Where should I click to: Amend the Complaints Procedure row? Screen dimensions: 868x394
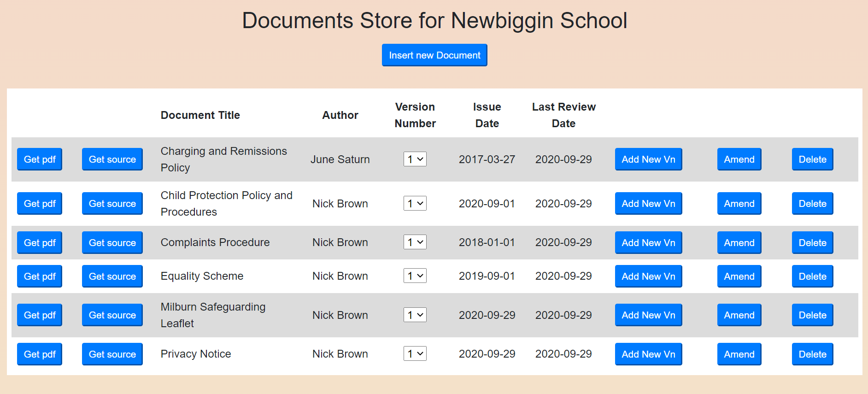coord(739,243)
